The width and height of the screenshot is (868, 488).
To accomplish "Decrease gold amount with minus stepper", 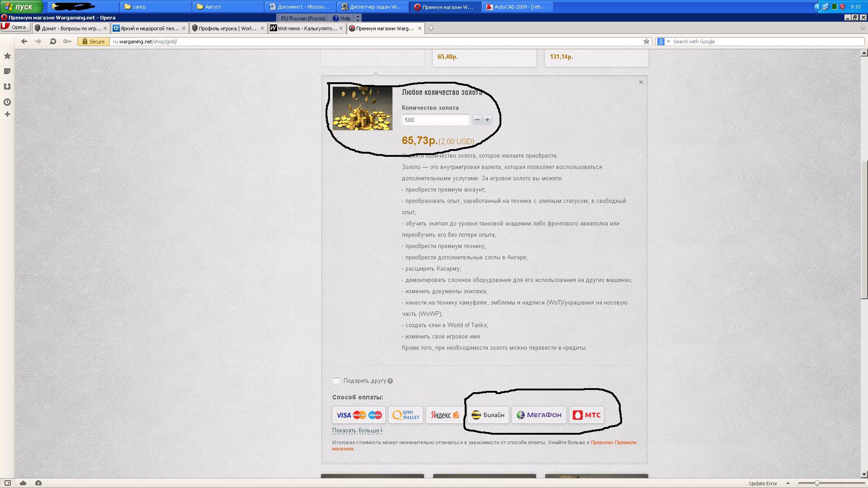I will coord(477,120).
